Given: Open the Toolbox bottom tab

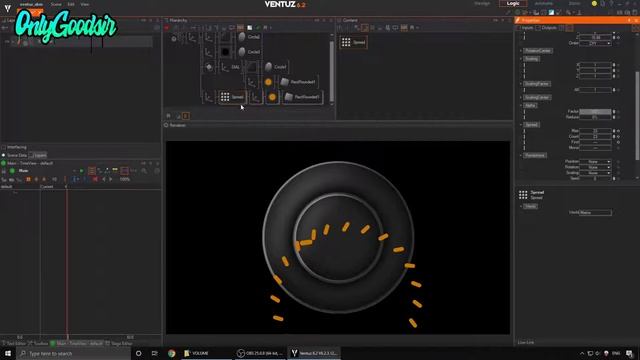Looking at the screenshot, I should click(x=38, y=344).
